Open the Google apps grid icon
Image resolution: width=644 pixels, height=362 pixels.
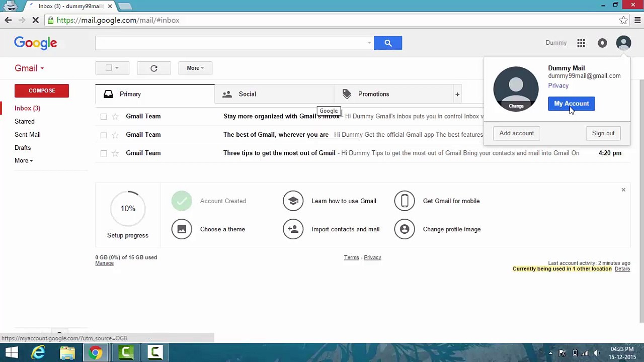pyautogui.click(x=581, y=43)
